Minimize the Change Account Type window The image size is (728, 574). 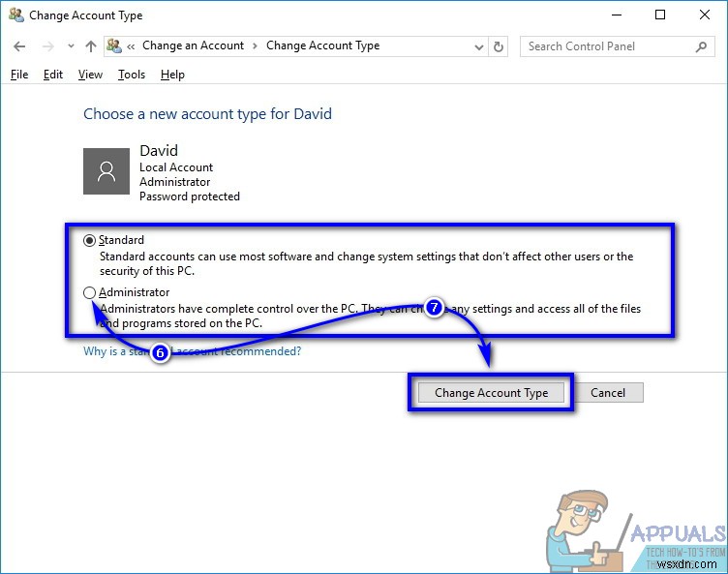click(x=617, y=15)
